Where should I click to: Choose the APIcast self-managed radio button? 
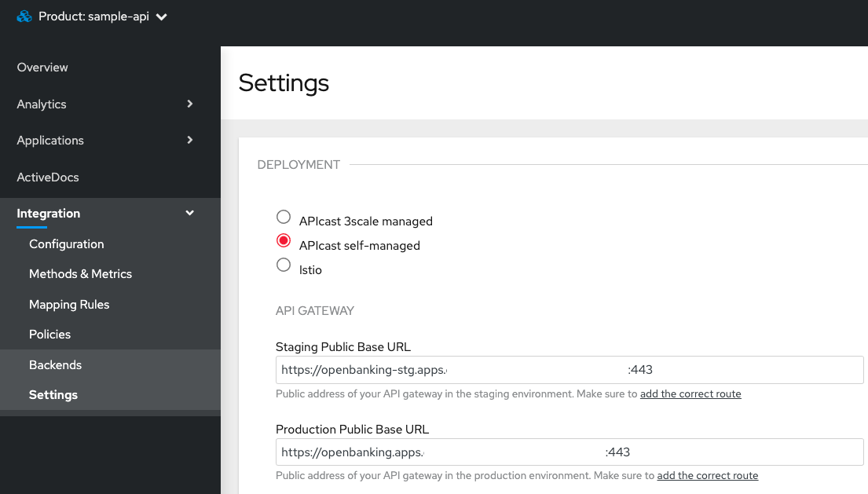(284, 241)
